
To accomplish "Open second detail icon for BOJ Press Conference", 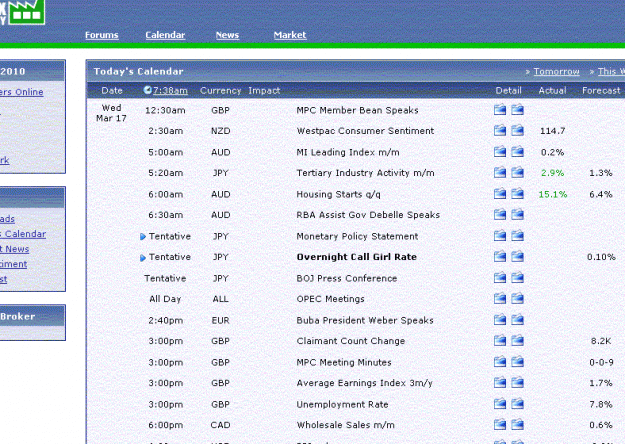I will [517, 277].
